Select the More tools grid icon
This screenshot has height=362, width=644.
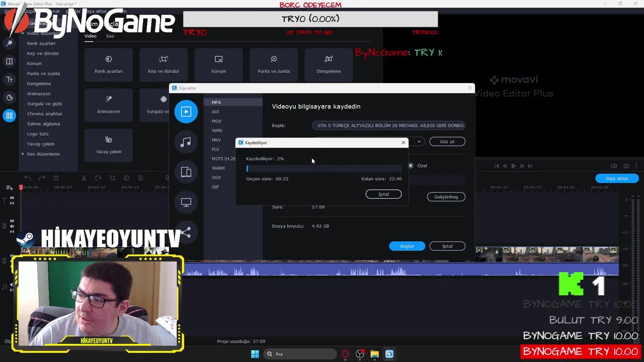9,116
